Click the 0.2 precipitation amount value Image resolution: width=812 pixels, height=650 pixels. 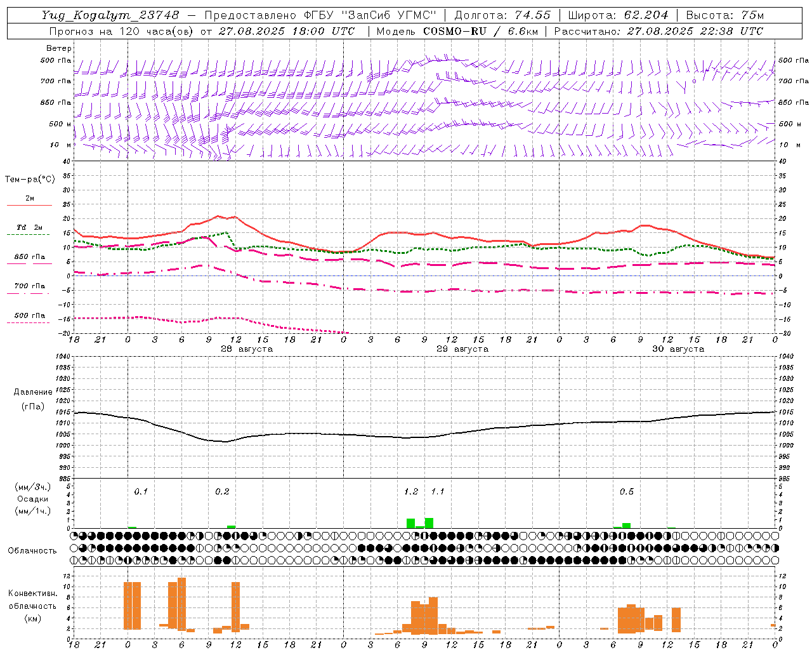pos(222,492)
